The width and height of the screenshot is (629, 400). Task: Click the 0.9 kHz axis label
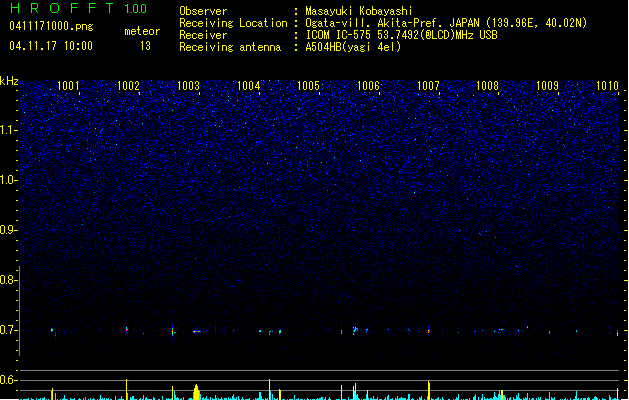pyautogui.click(x=9, y=230)
